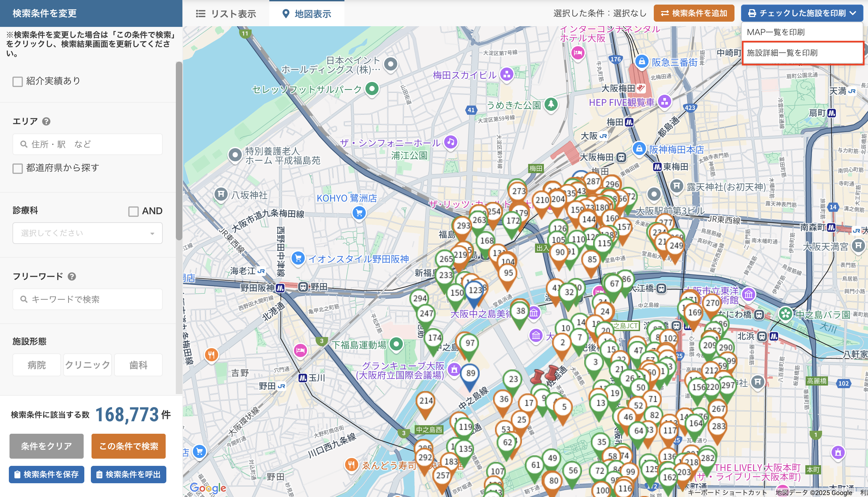Open the Google logo link on map

pos(208,488)
